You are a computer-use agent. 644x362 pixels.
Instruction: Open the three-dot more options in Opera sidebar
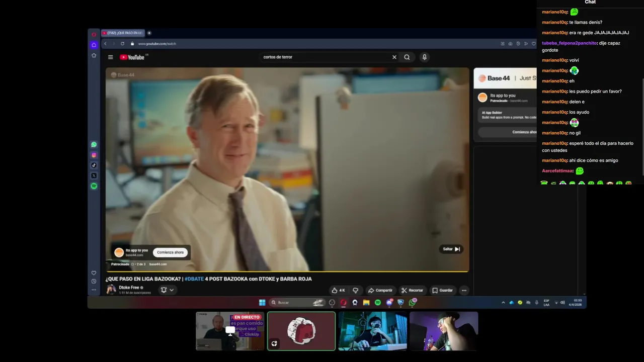(94, 290)
